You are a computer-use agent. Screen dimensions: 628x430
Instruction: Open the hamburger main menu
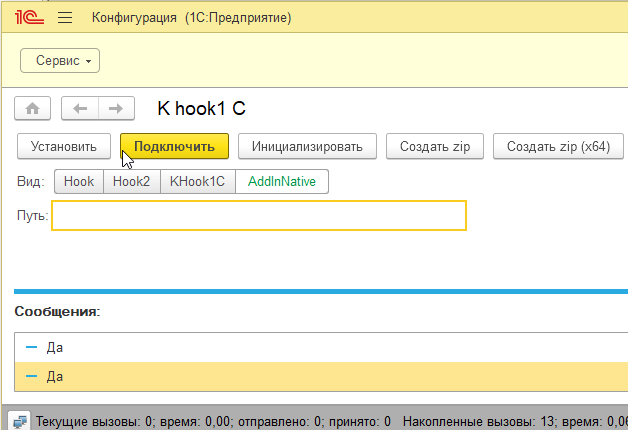(65, 18)
